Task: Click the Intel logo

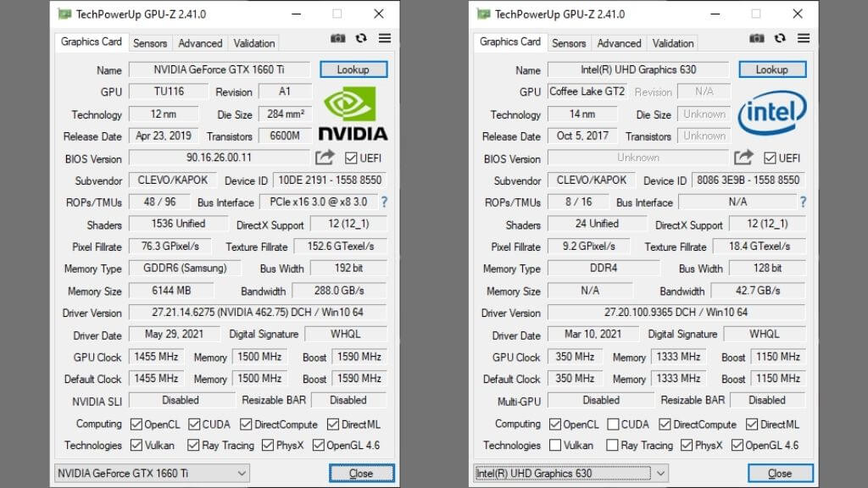Action: [771, 113]
